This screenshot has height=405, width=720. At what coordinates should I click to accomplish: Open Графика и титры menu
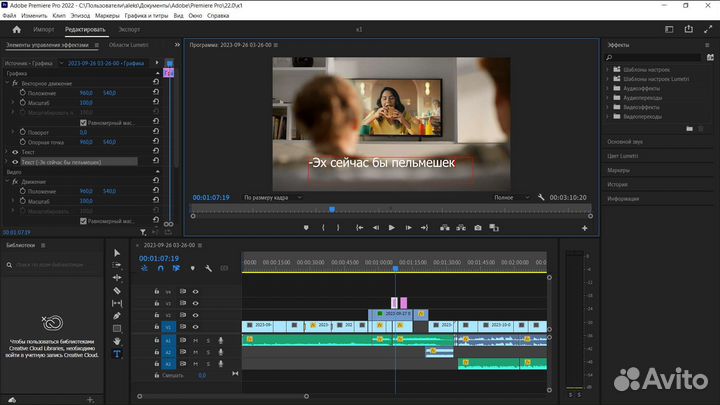click(146, 16)
